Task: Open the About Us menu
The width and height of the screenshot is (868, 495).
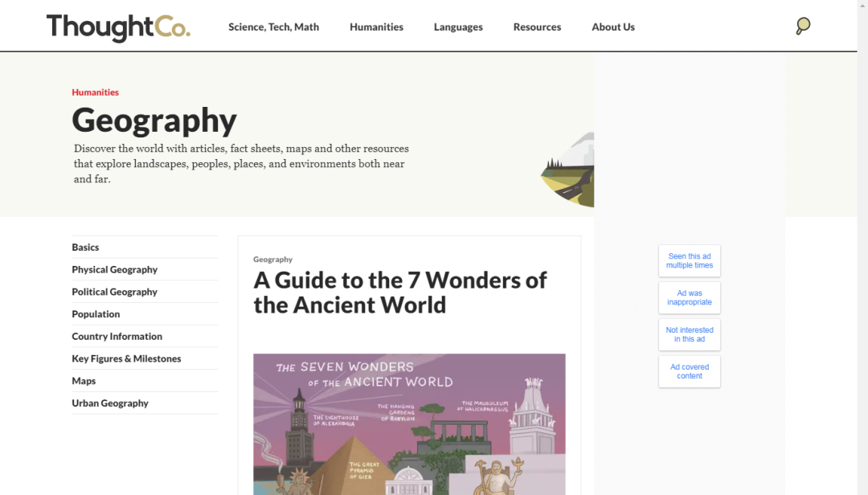Action: (612, 27)
